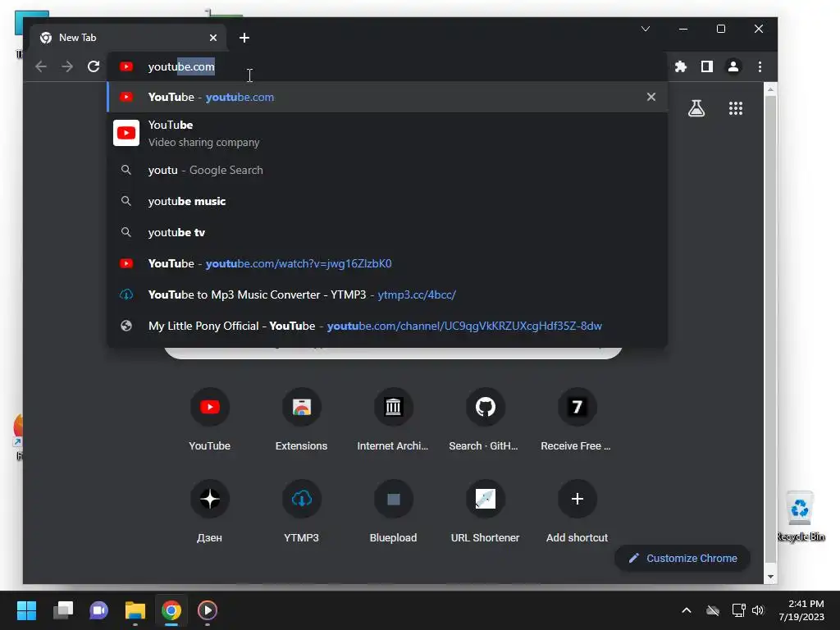Open Task View on the taskbar
Screen dimensions: 840x630
[x=63, y=610]
